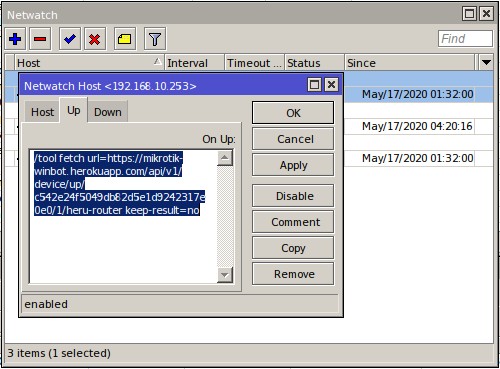This screenshot has width=500, height=369.
Task: Maximize the Netwatch Host dialog
Action: [x=314, y=85]
